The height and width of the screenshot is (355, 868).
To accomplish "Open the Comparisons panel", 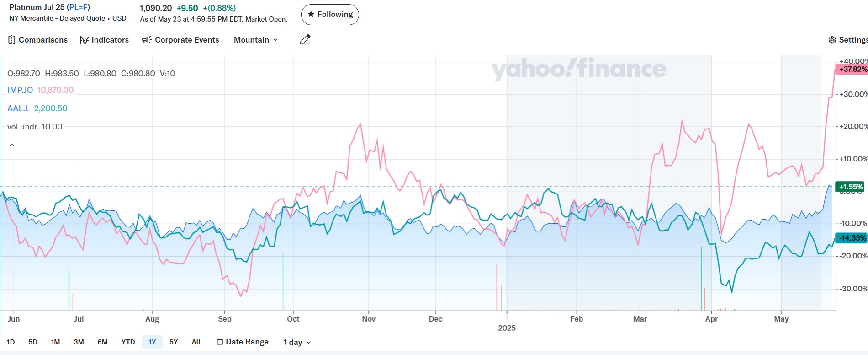I will pos(38,40).
